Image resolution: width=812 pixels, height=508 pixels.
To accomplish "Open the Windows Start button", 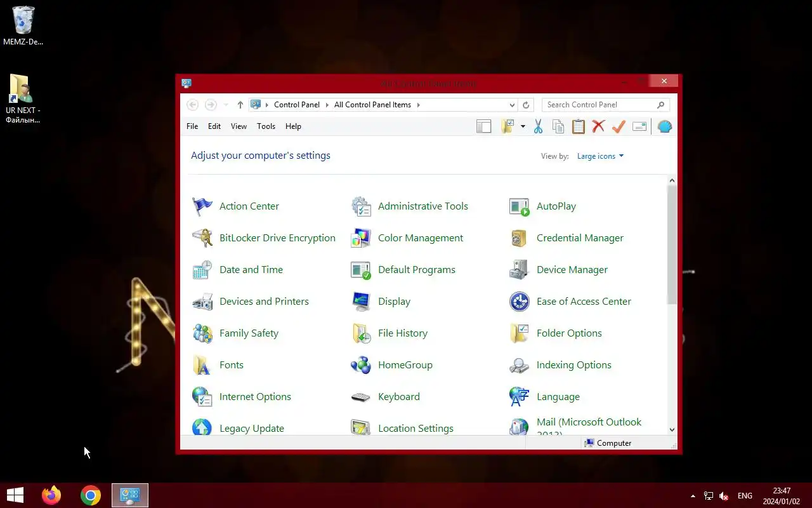I will point(15,495).
